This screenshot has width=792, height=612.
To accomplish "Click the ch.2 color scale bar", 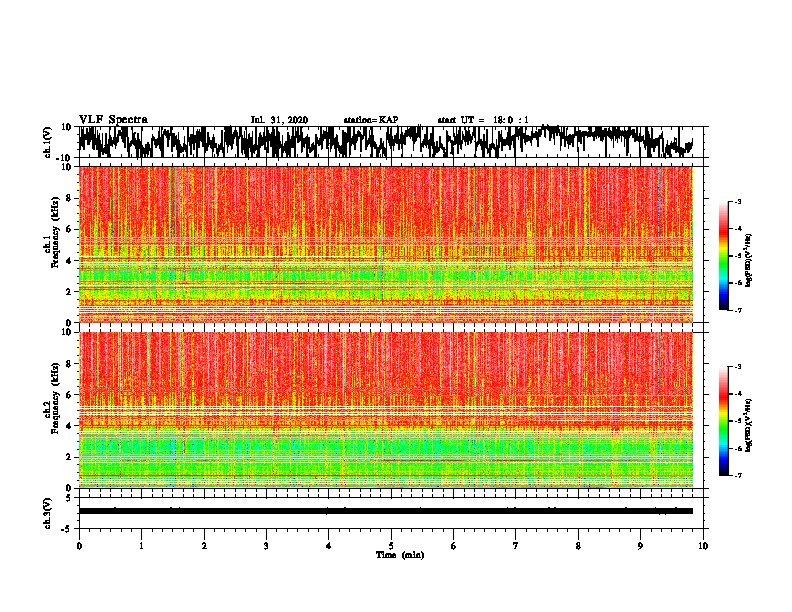I will point(723,421).
